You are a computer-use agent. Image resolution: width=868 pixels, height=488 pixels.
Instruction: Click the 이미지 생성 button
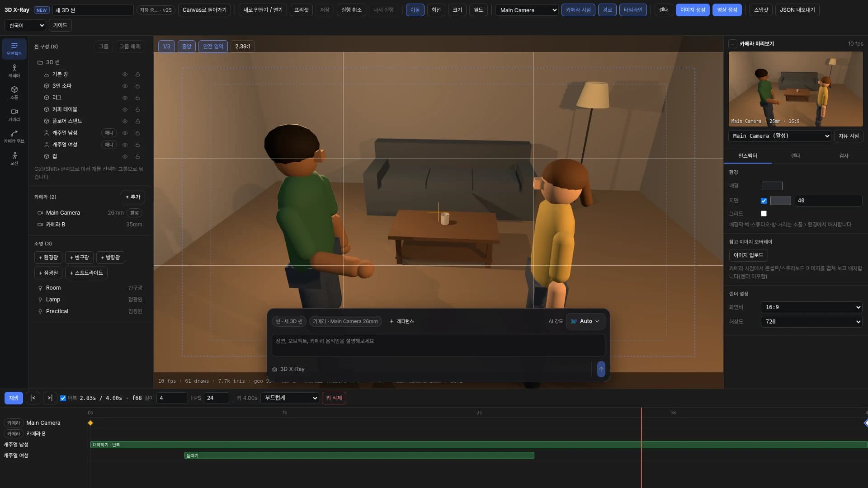coord(693,10)
